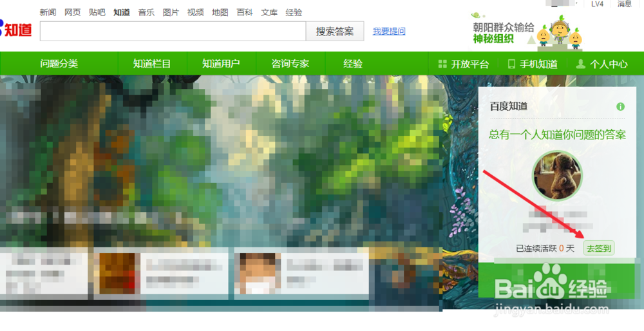644x331 pixels.
Task: Open 经验 in the green menu bar
Action: (353, 64)
